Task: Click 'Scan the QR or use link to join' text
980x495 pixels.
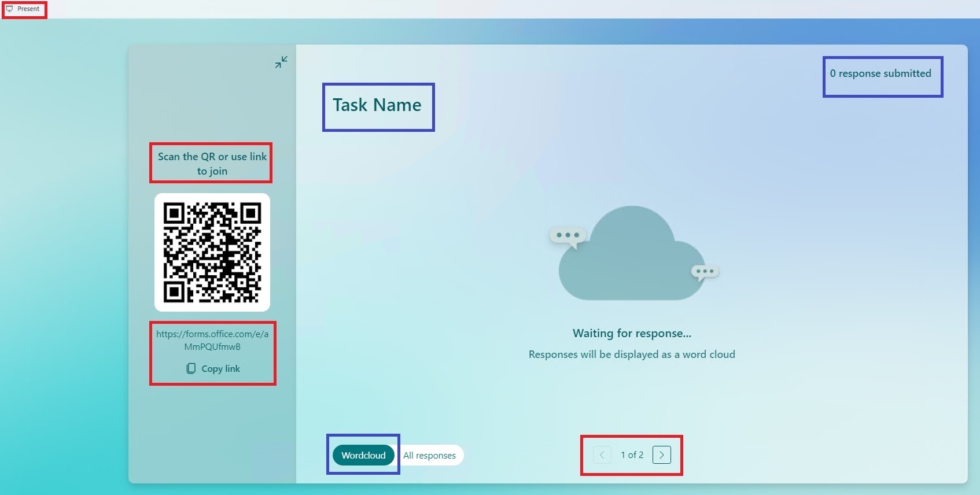Action: tap(212, 164)
